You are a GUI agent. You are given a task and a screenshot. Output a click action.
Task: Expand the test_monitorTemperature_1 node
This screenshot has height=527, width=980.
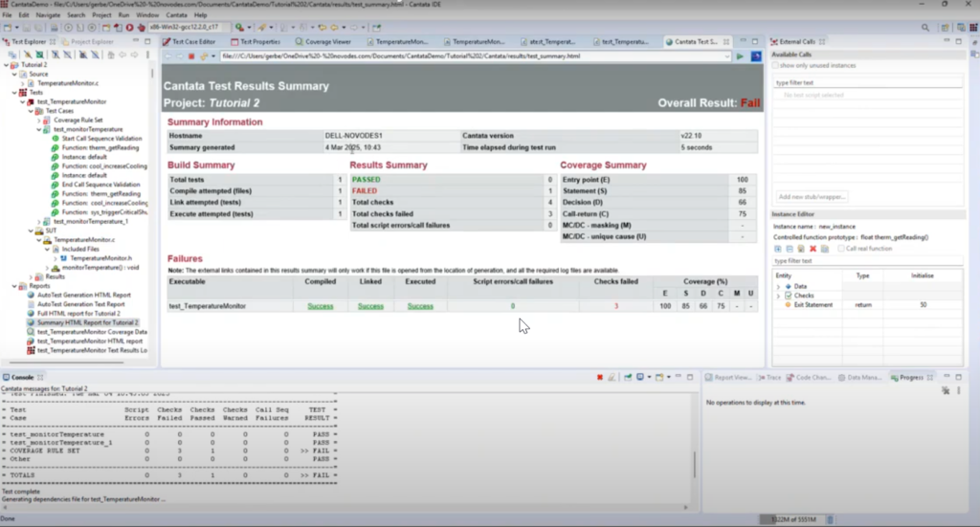[x=38, y=222]
